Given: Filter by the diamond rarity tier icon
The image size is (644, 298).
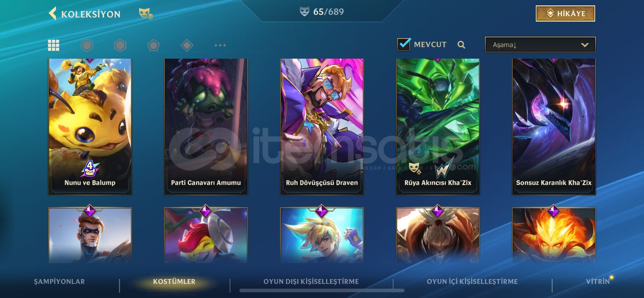Looking at the screenshot, I should click(x=187, y=45).
